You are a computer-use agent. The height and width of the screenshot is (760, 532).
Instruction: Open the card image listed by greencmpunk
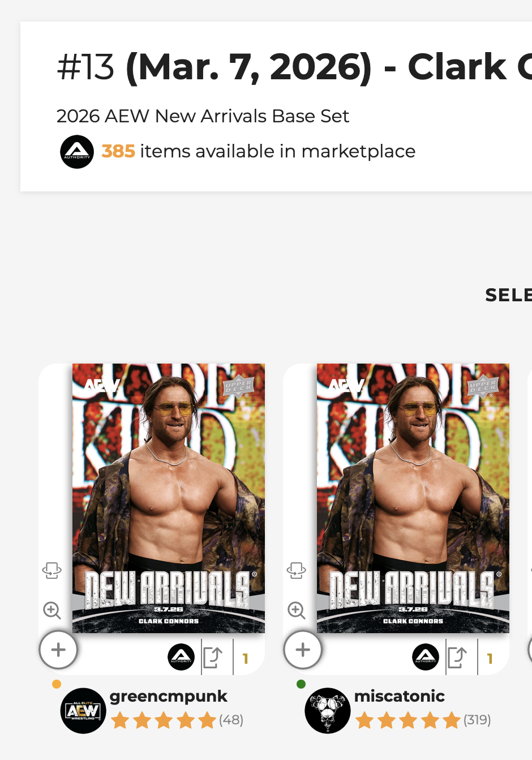point(169,498)
